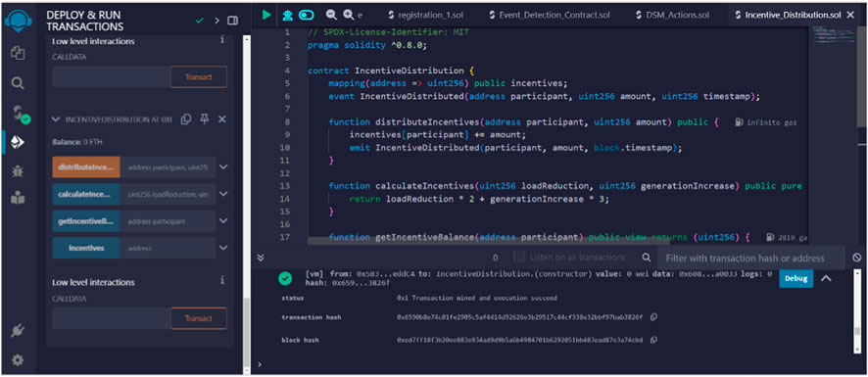The height and width of the screenshot is (377, 868).
Task: Click the lower Transact button
Action: [x=199, y=318]
